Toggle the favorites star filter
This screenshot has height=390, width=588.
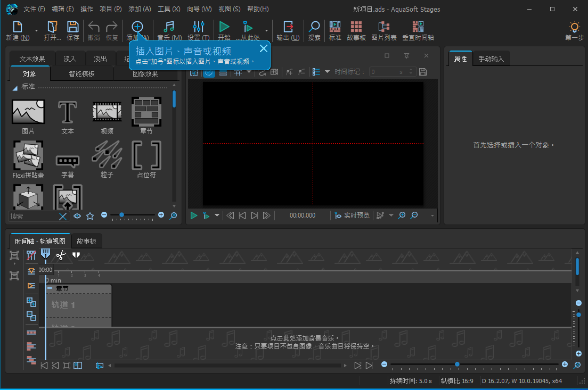(90, 216)
